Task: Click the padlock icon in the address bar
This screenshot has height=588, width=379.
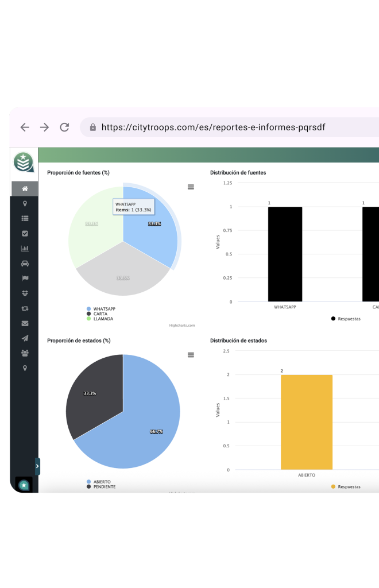Action: pos(92,127)
